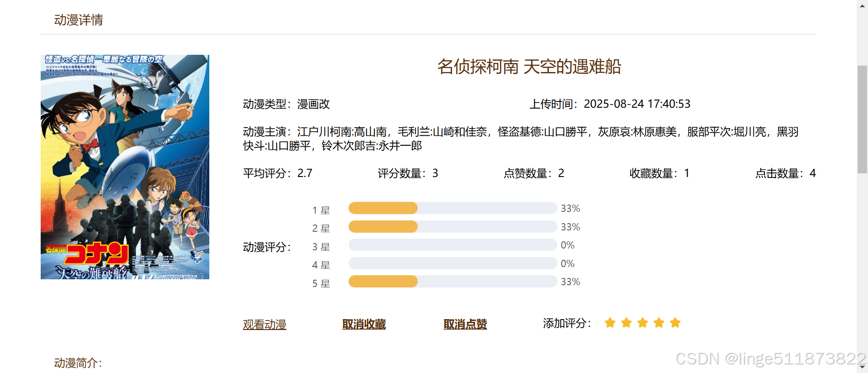Click the 3 星 rating progress bar
The height and width of the screenshot is (373, 868).
coord(453,245)
